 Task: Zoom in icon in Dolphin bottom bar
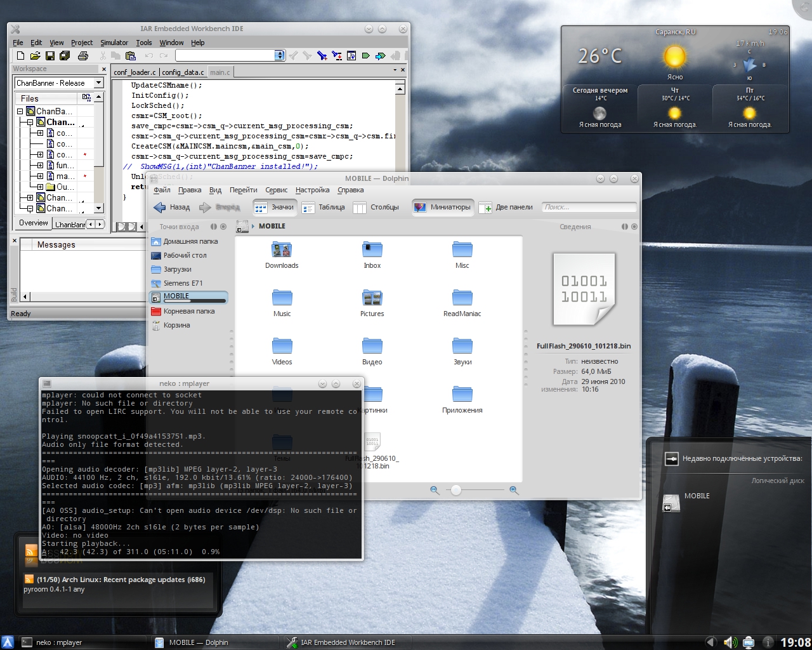[514, 490]
